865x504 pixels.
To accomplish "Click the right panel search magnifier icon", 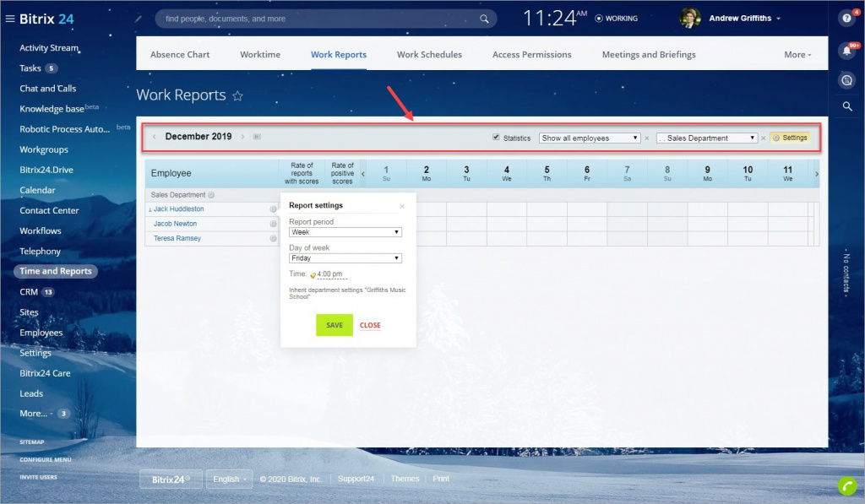I will click(x=847, y=106).
